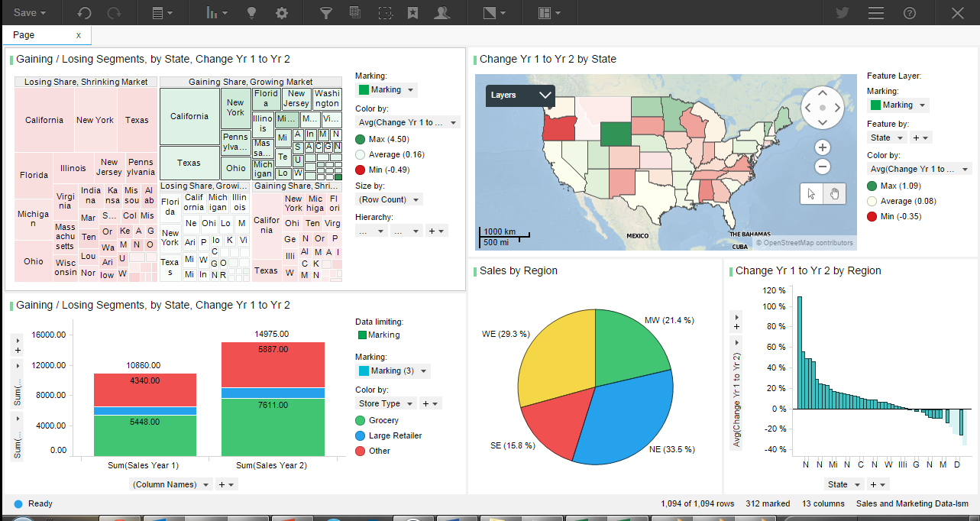Select the hand pan tool on map
Image resolution: width=980 pixels, height=521 pixels.
(x=833, y=194)
